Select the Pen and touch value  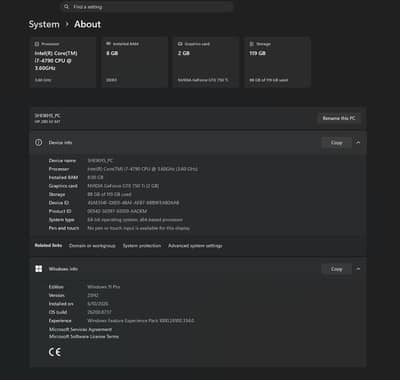click(x=139, y=228)
